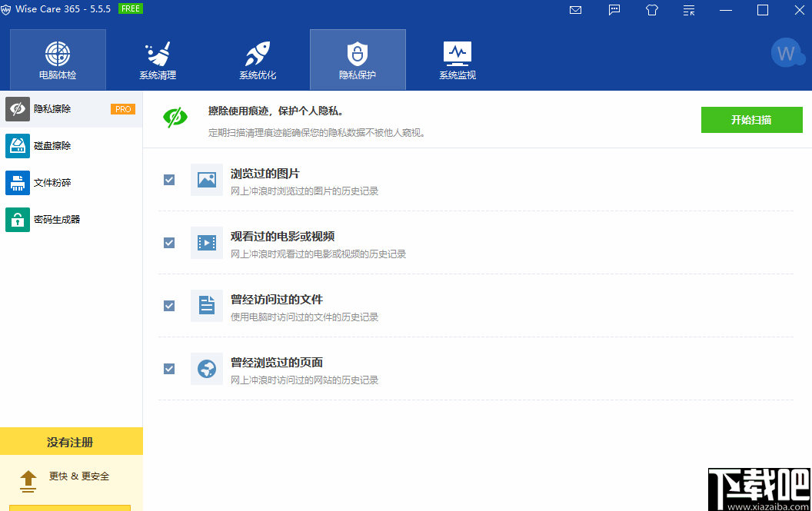Click 使用电脑时访问过的文件的历史记录 description
This screenshot has height=511, width=812.
coord(304,317)
